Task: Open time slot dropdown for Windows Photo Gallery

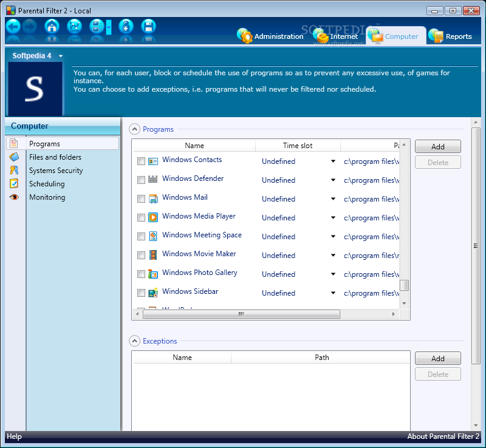Action: [x=333, y=274]
